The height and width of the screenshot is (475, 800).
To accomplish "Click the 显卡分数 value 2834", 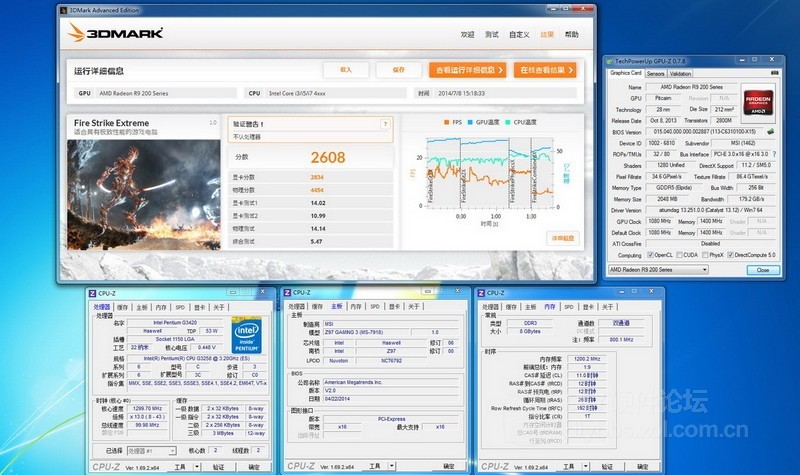I will point(317,177).
